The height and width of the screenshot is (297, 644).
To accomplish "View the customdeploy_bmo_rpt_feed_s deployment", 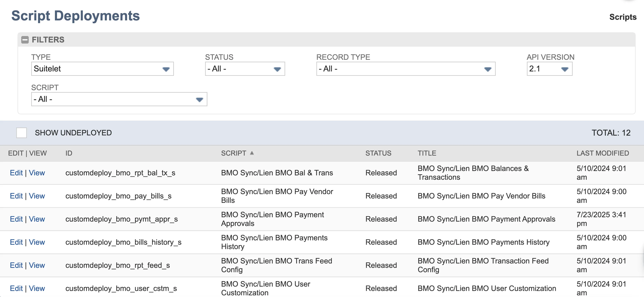I will 37,265.
